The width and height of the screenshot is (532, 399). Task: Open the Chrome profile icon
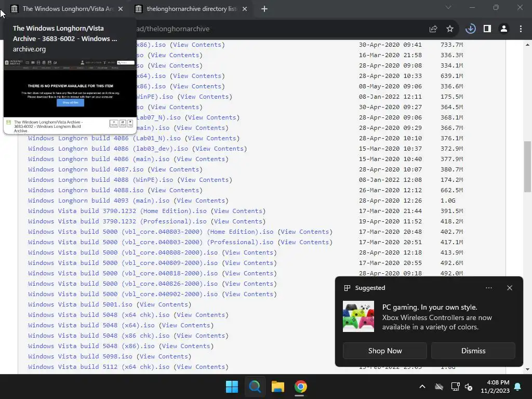[504, 29]
